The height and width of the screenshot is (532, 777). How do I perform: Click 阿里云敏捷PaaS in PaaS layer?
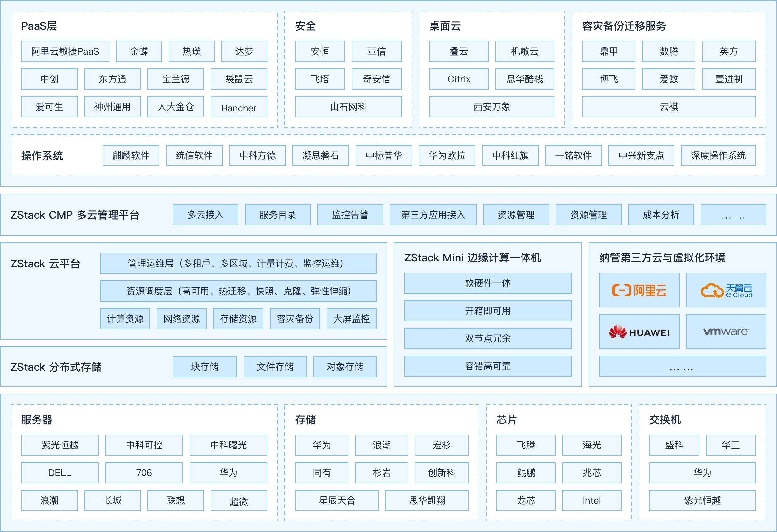(x=65, y=51)
